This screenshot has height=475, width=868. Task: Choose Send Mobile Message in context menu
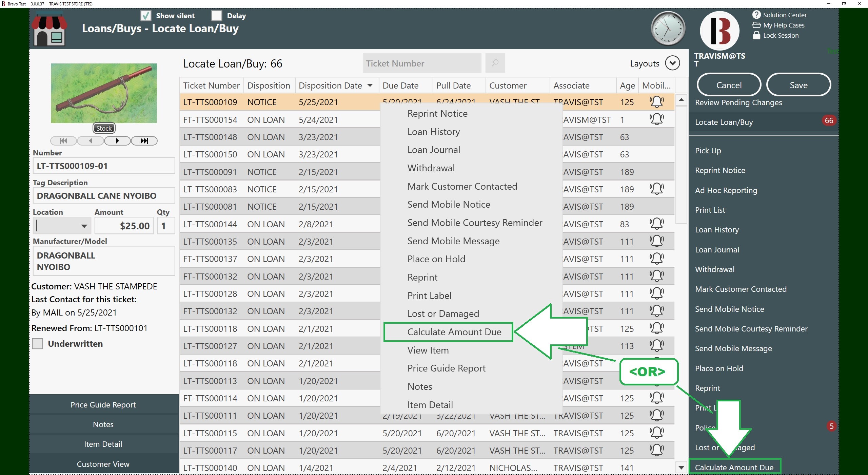[453, 241]
